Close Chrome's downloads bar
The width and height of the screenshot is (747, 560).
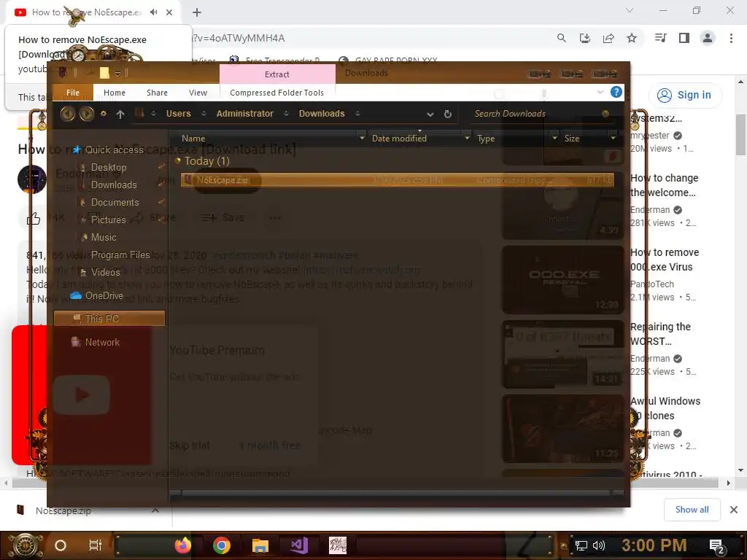734,510
